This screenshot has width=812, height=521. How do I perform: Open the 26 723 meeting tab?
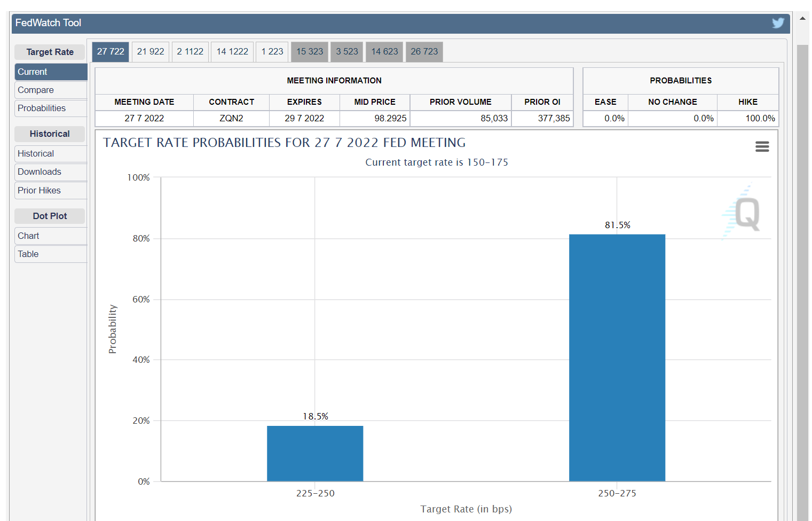pyautogui.click(x=424, y=52)
